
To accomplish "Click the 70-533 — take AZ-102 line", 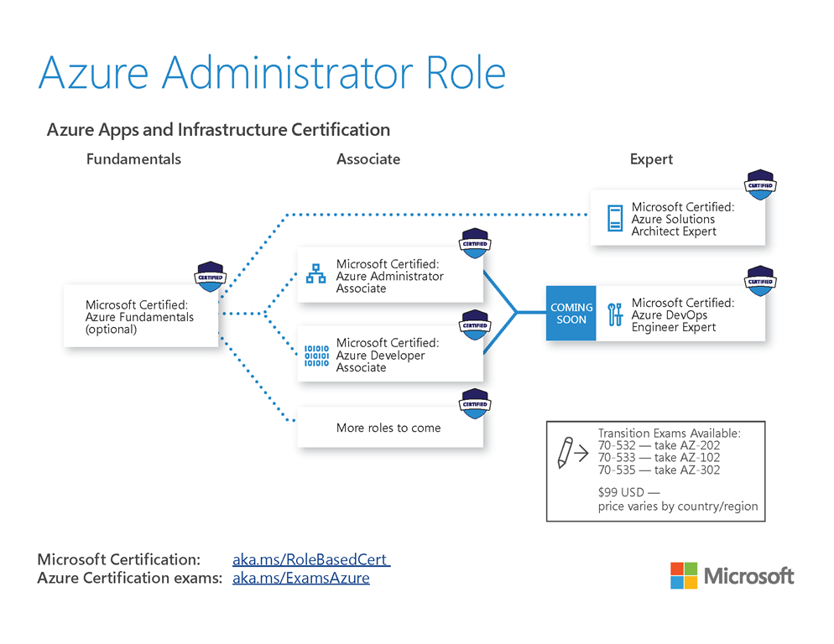I will [659, 457].
